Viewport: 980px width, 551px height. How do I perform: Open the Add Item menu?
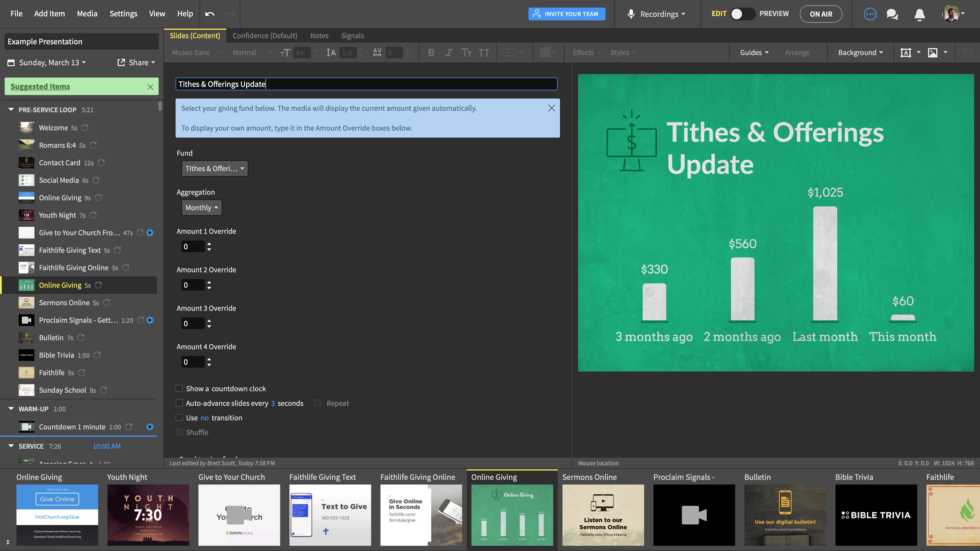pyautogui.click(x=50, y=14)
